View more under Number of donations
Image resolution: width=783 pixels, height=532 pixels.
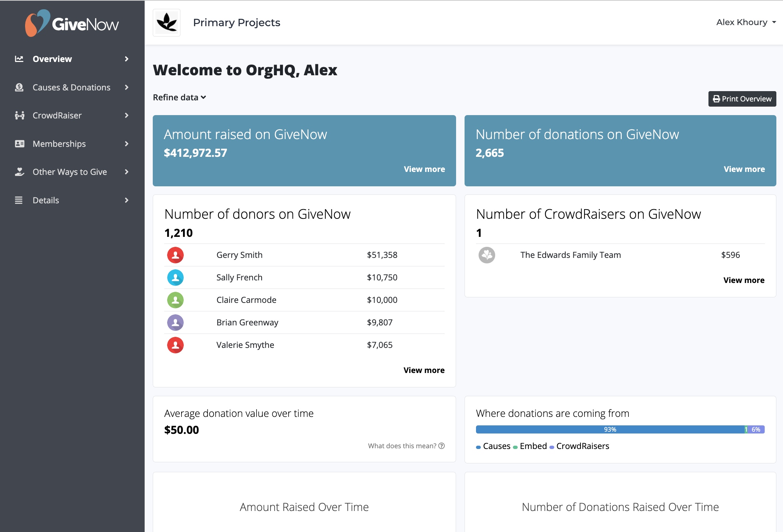click(x=744, y=169)
